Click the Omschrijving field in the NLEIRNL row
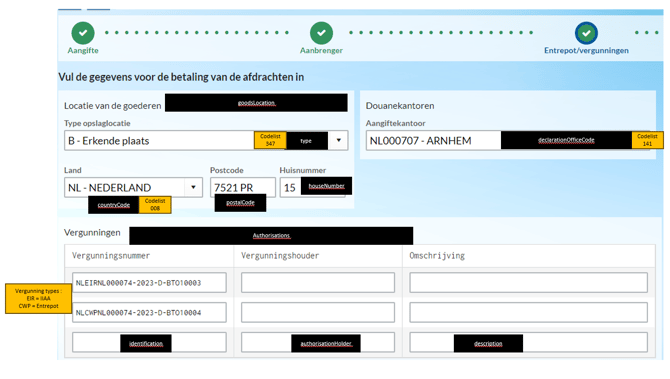The height and width of the screenshot is (379, 670). click(x=529, y=283)
